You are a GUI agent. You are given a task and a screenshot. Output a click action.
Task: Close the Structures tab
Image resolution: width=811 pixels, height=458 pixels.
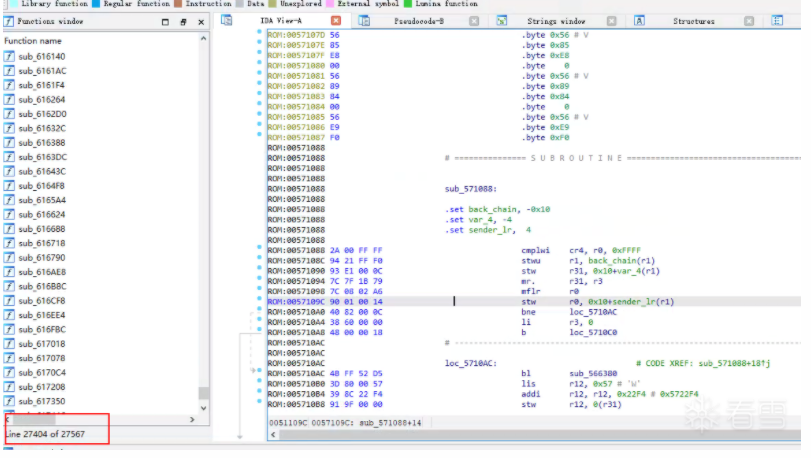coord(749,21)
